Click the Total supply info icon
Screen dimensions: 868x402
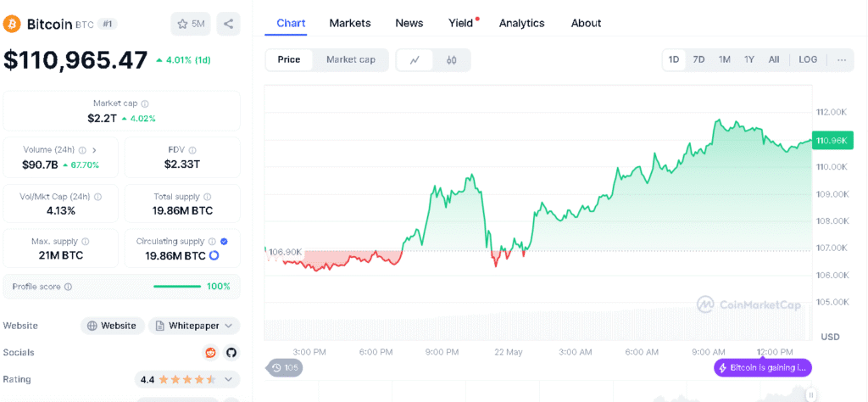click(x=208, y=197)
